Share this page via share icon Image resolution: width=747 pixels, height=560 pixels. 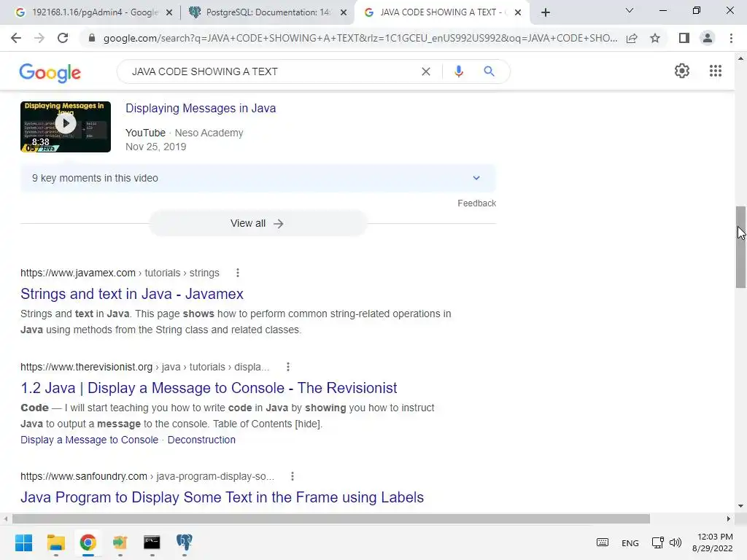pyautogui.click(x=632, y=38)
